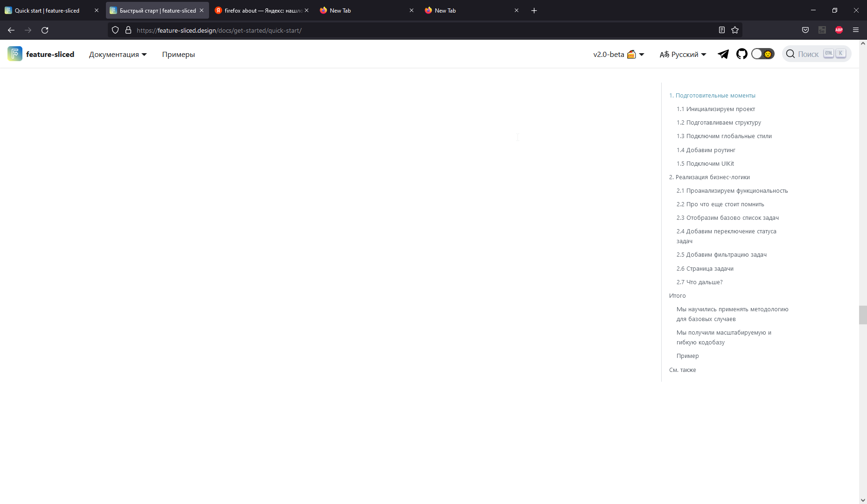Screen dimensions: 867x504
Task: Jump to 'Мы научились применять методологию'
Action: click(733, 314)
